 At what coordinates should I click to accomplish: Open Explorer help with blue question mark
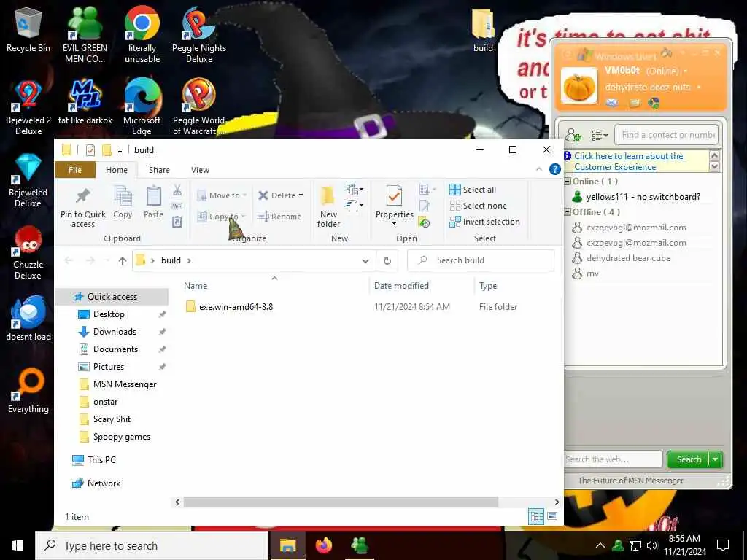click(x=554, y=169)
